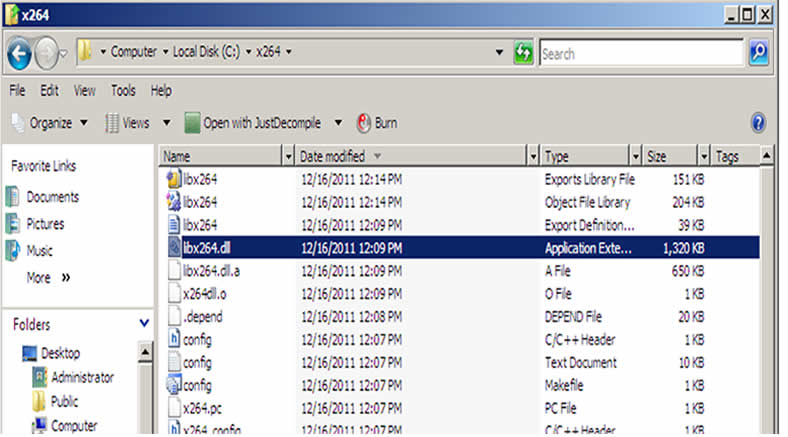Select Computer in the folder tree
Screen dimensions: 788x437
64,425
